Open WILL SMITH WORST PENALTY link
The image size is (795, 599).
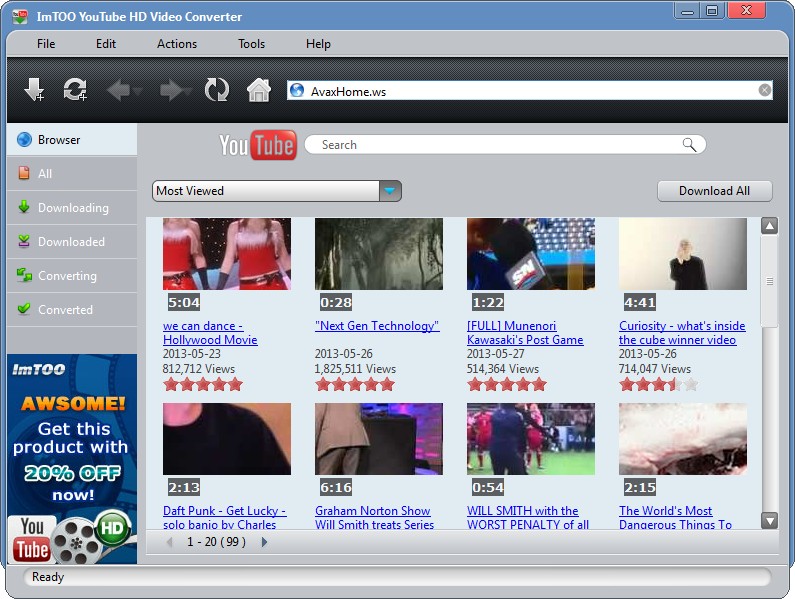[528, 517]
